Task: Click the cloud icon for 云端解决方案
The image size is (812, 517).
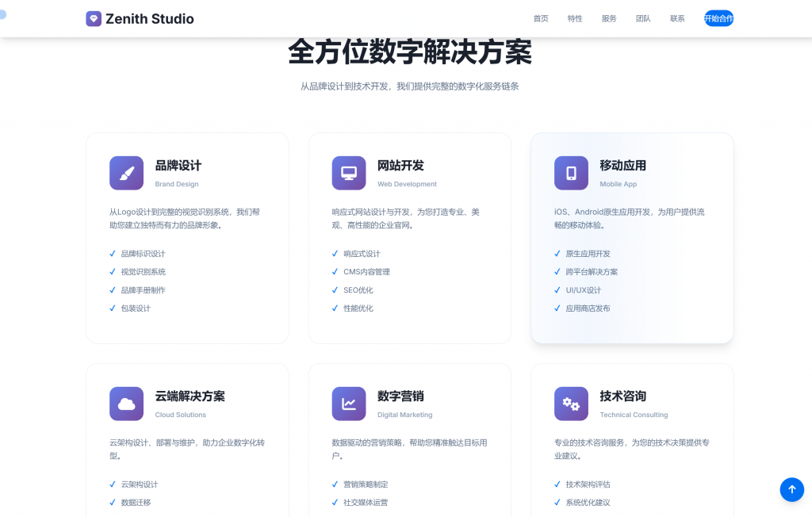Action: point(126,404)
